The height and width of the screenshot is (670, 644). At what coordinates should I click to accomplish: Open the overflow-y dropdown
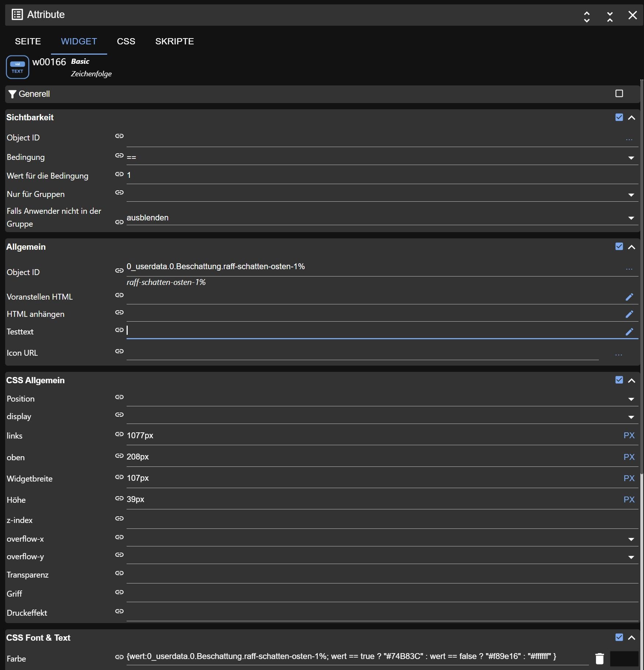(631, 557)
